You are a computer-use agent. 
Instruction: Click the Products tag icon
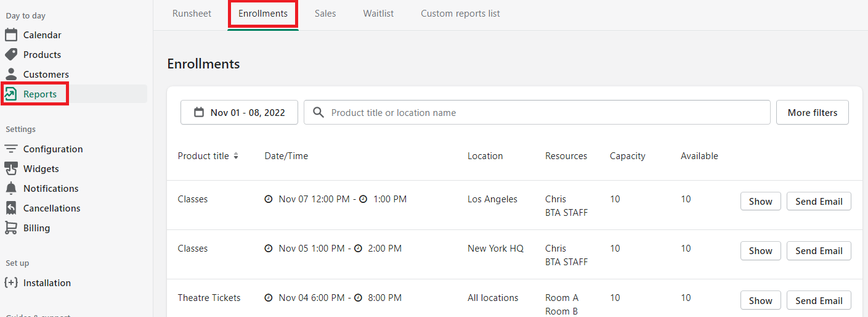(x=11, y=54)
